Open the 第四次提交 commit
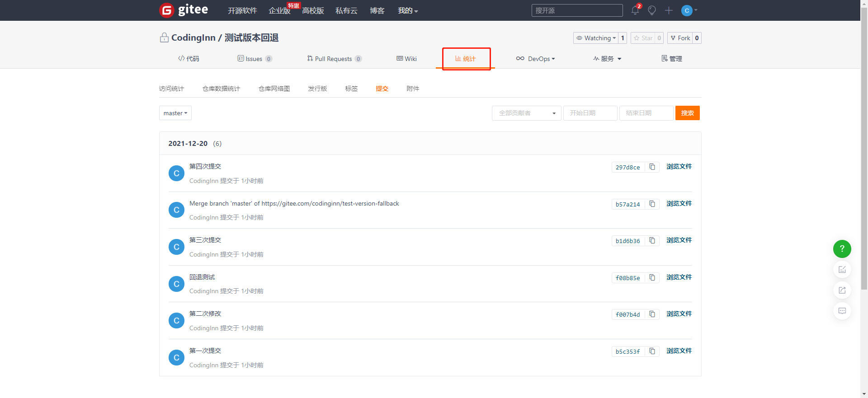The width and height of the screenshot is (868, 398). (205, 166)
